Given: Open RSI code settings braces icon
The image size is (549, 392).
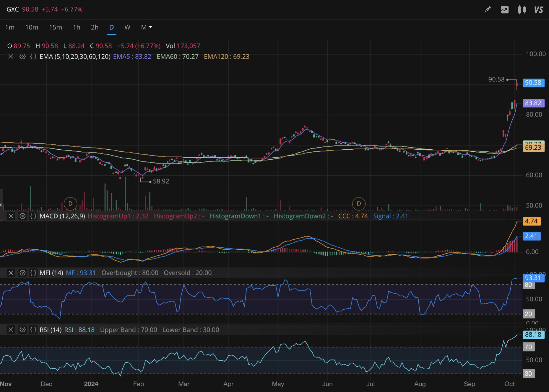Looking at the screenshot, I should point(33,330).
